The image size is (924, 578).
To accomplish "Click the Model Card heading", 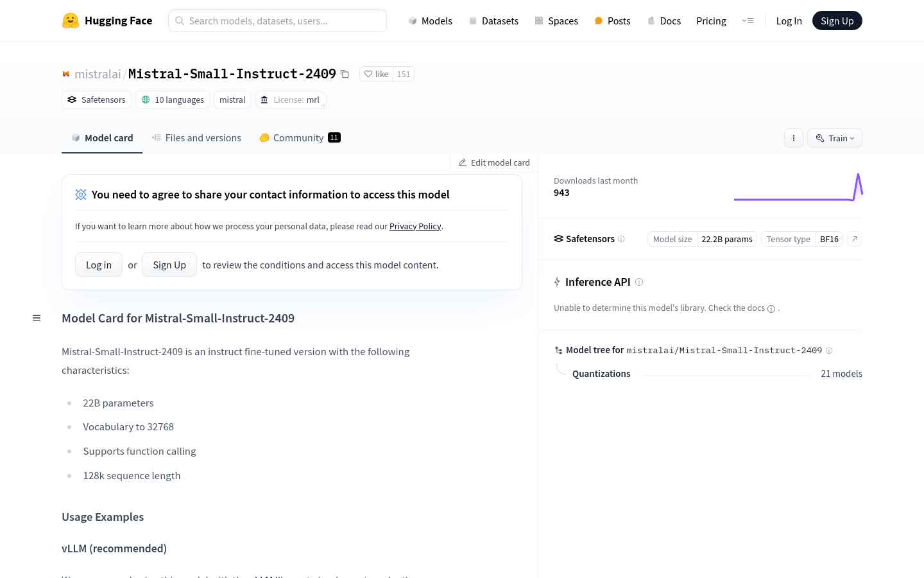I will click(178, 318).
